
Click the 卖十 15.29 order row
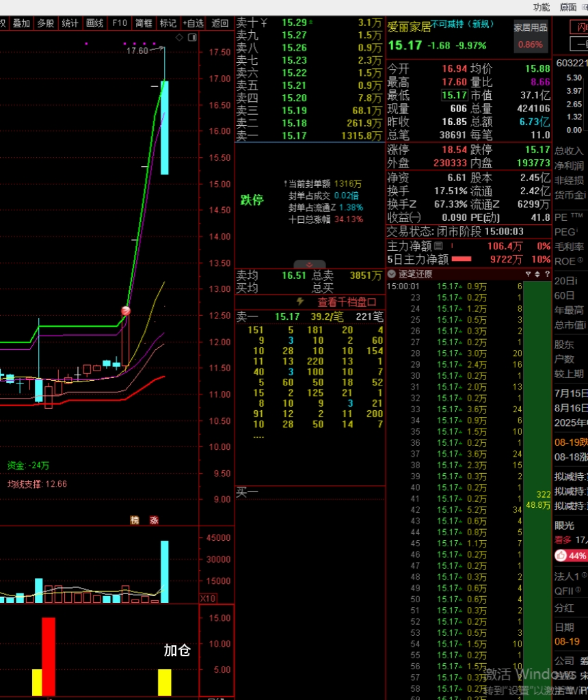coord(309,23)
